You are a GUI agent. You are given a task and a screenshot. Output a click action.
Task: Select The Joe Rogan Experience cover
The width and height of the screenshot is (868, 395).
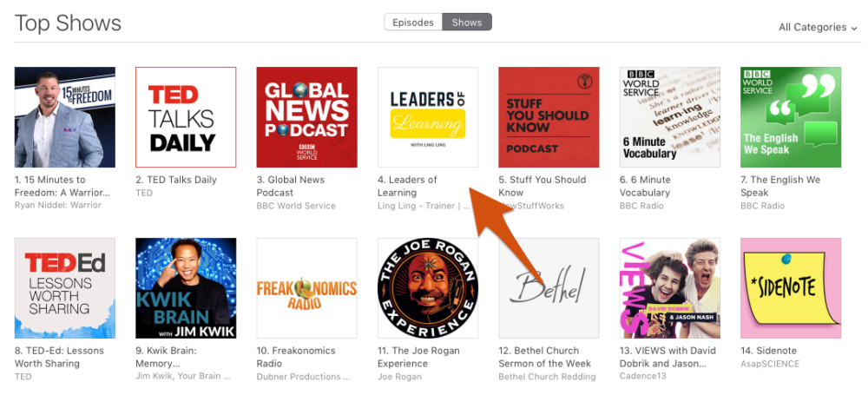coord(428,288)
